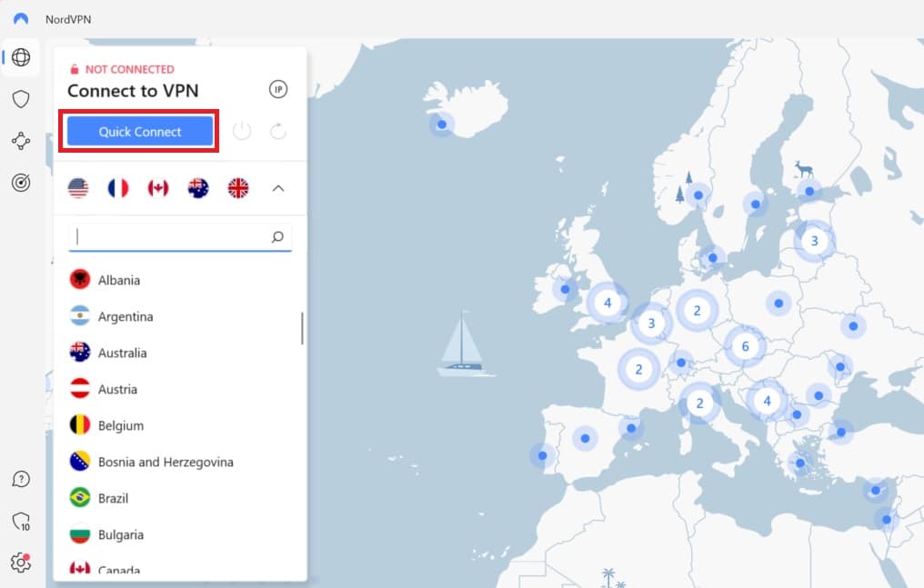Click the Romania server dot
Screen dimensions: 924x588
819,395
